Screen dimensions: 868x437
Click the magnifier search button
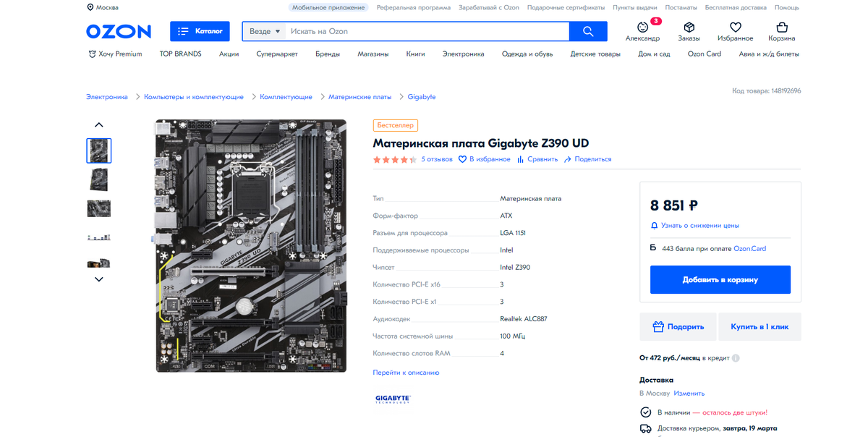588,31
